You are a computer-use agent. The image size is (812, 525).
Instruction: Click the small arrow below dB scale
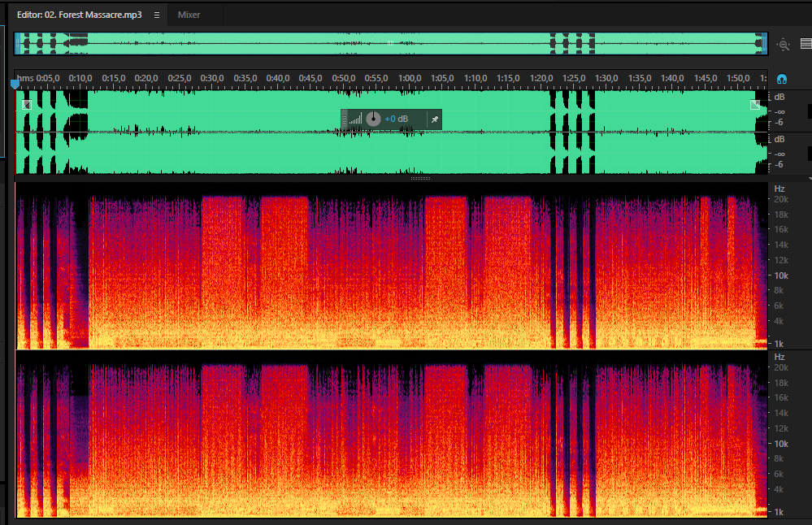coord(810,179)
